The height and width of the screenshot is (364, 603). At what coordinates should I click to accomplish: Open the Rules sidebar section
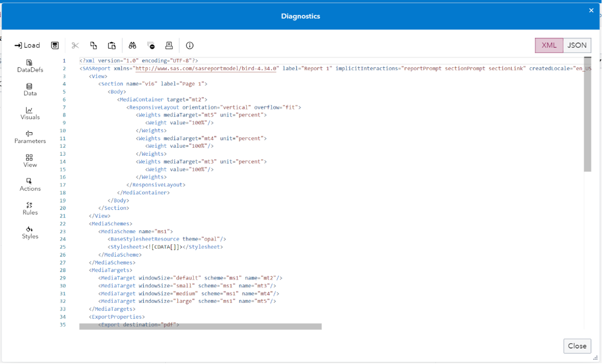click(30, 208)
